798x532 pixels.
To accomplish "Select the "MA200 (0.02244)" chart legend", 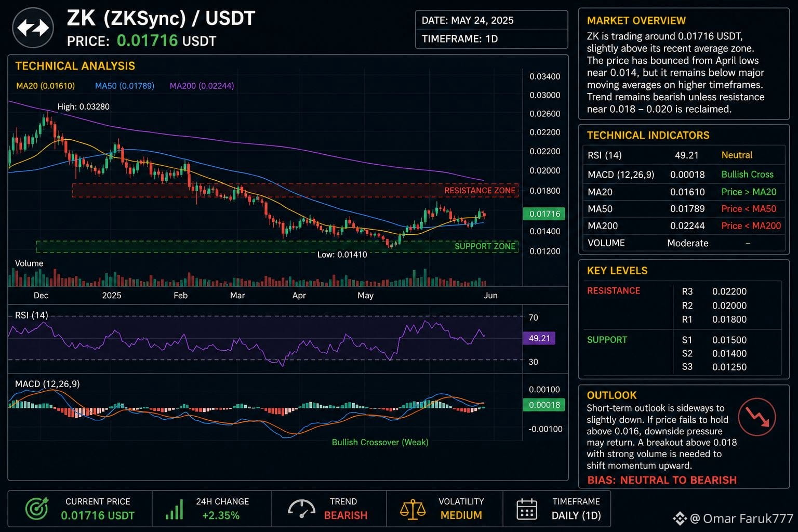I will (202, 86).
